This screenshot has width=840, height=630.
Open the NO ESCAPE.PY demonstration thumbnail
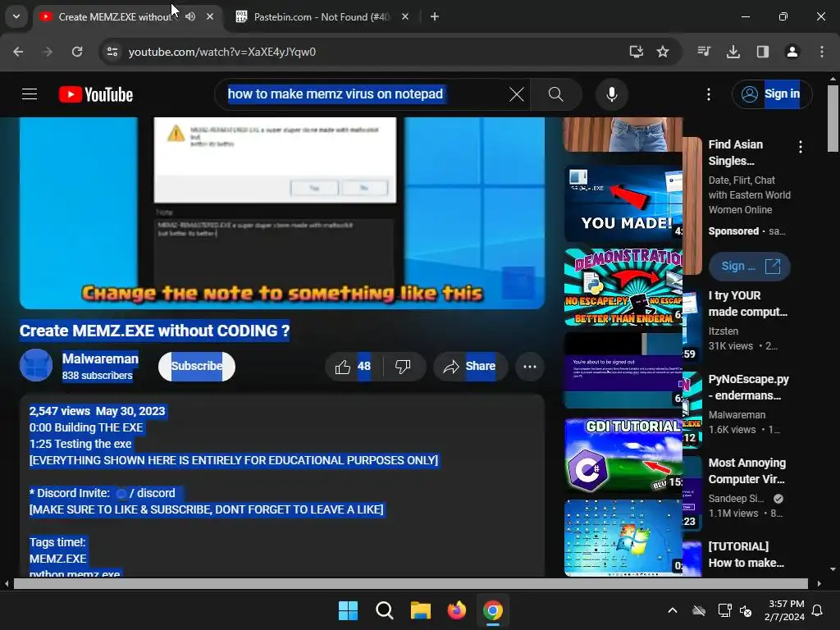pyautogui.click(x=623, y=287)
